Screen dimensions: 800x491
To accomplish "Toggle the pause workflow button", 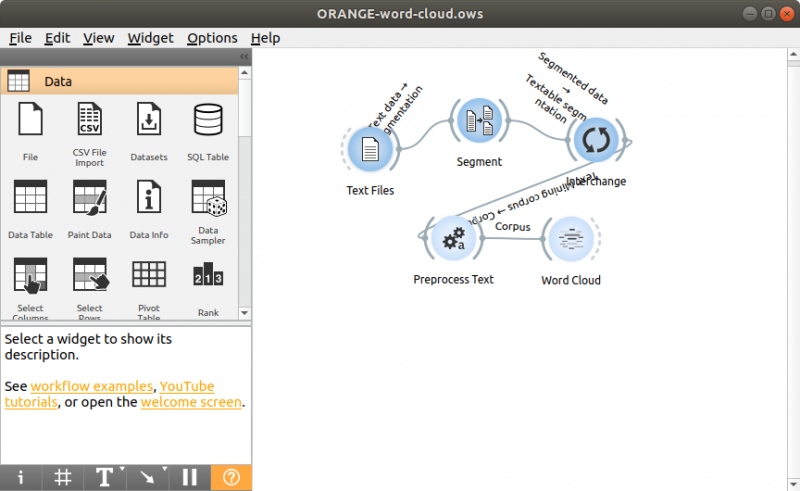I will coord(189,477).
